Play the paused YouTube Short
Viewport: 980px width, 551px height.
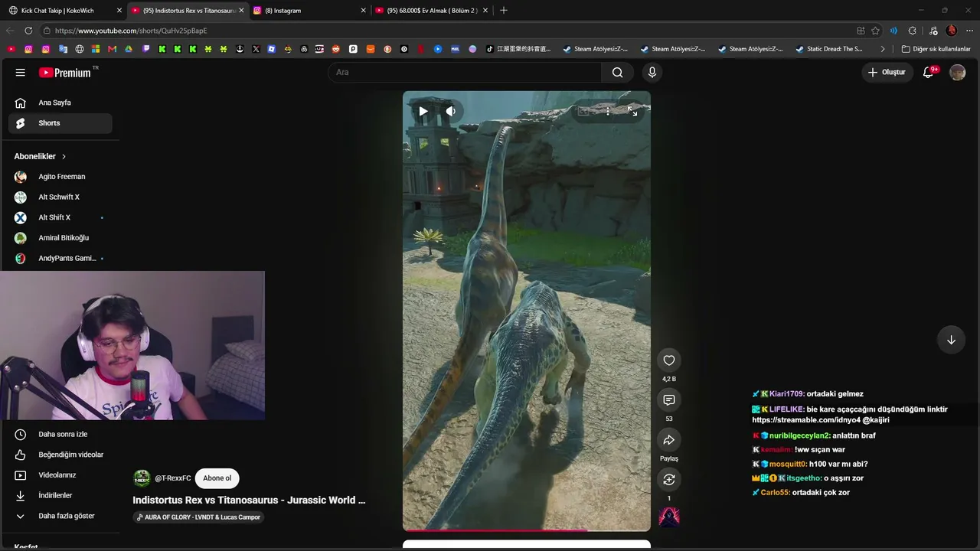click(x=423, y=111)
